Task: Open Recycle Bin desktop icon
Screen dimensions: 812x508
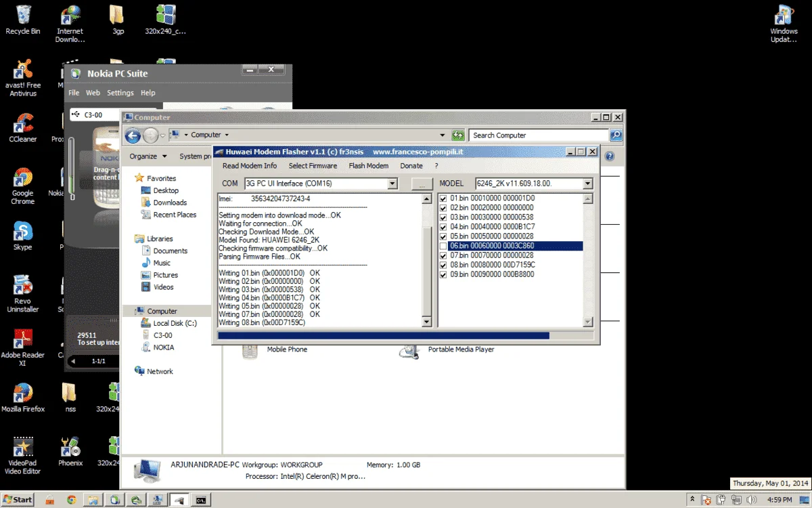Action: [23, 20]
